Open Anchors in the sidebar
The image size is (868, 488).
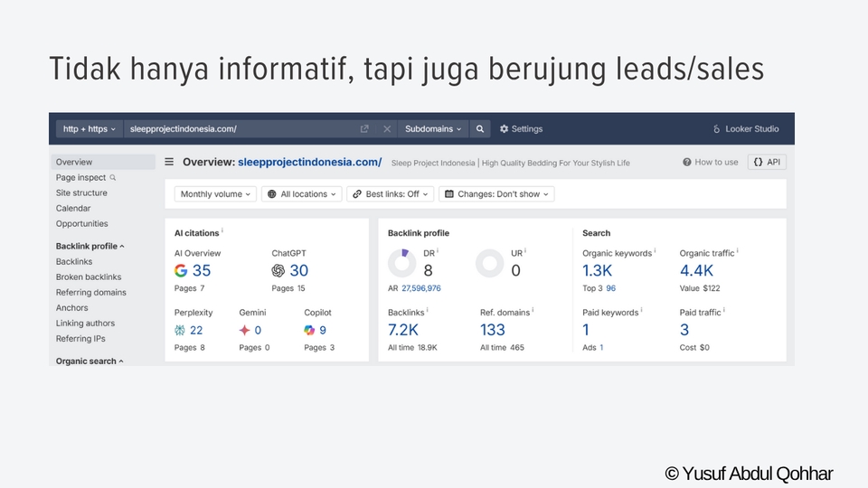pyautogui.click(x=72, y=308)
